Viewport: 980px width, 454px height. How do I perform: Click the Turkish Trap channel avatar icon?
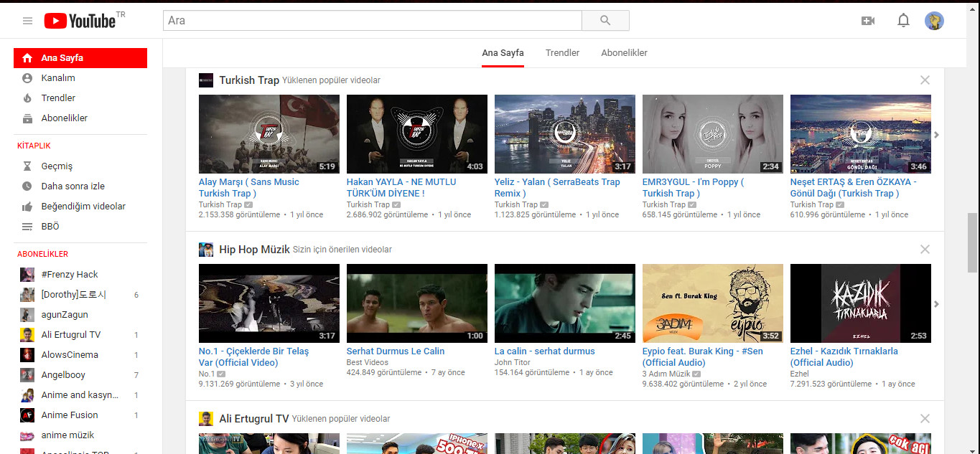click(x=206, y=80)
